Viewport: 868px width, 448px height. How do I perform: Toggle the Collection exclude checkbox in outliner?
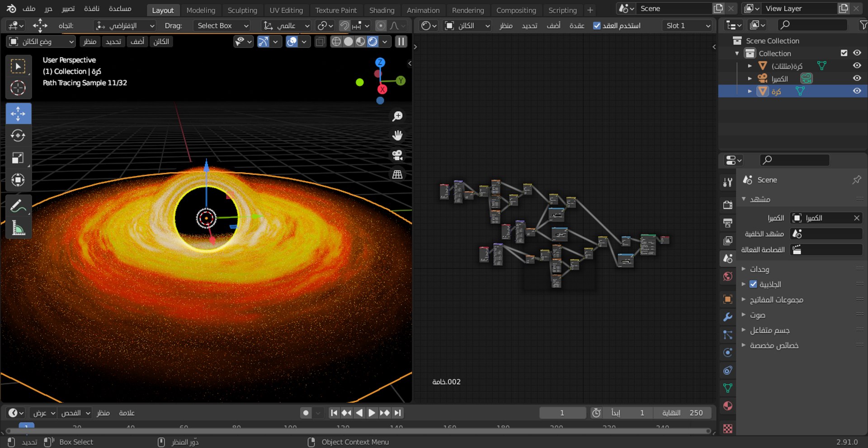click(x=844, y=53)
